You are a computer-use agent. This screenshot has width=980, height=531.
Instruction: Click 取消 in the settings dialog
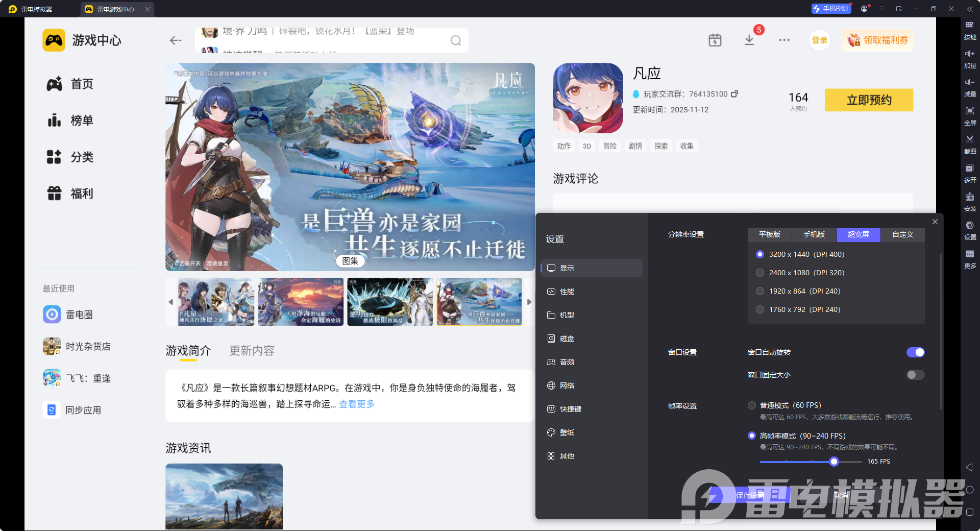841,495
